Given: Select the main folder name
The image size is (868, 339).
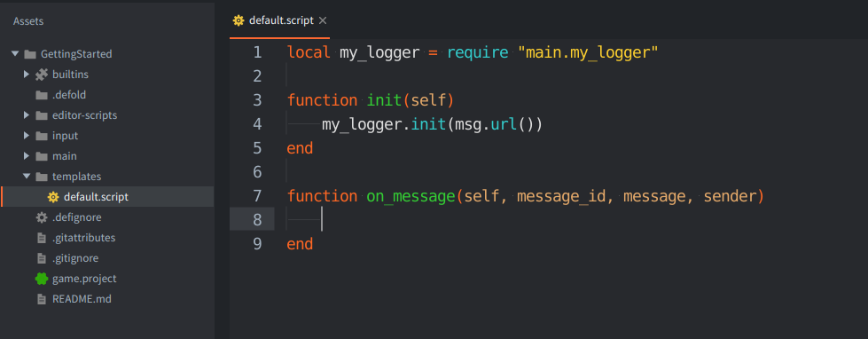Looking at the screenshot, I should coord(65,156).
